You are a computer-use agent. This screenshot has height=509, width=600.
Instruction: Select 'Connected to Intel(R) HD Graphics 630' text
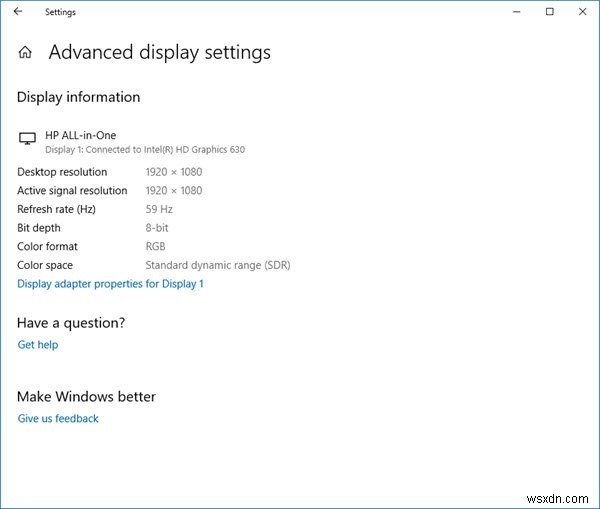pos(165,150)
